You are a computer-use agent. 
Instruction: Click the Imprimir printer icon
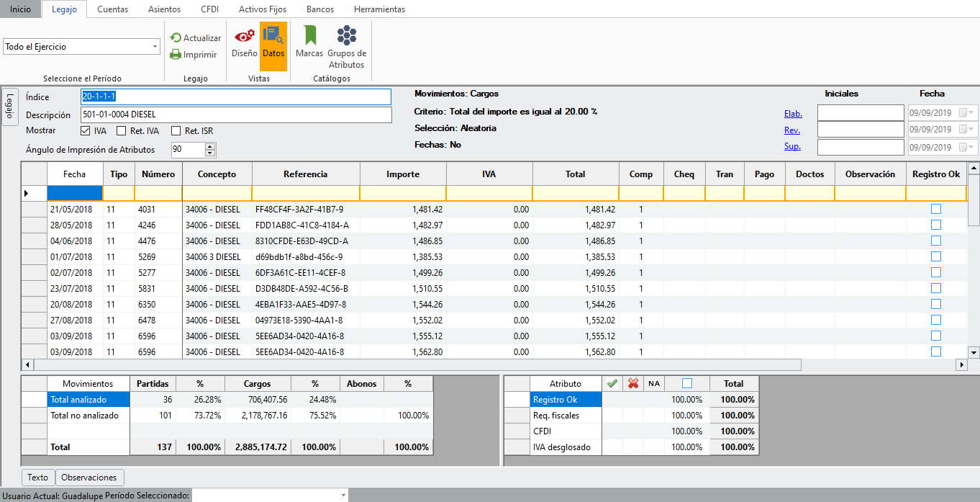[176, 54]
